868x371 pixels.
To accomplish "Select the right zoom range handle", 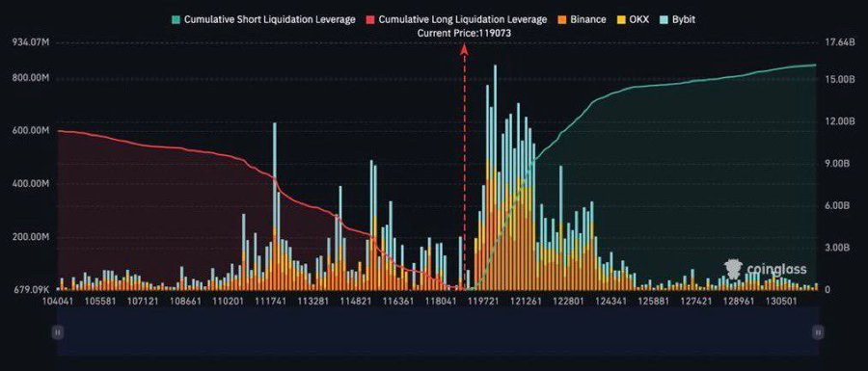I will click(818, 331).
